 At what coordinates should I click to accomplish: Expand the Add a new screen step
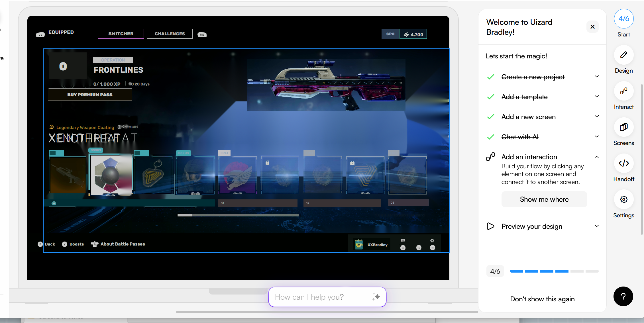pyautogui.click(x=597, y=116)
